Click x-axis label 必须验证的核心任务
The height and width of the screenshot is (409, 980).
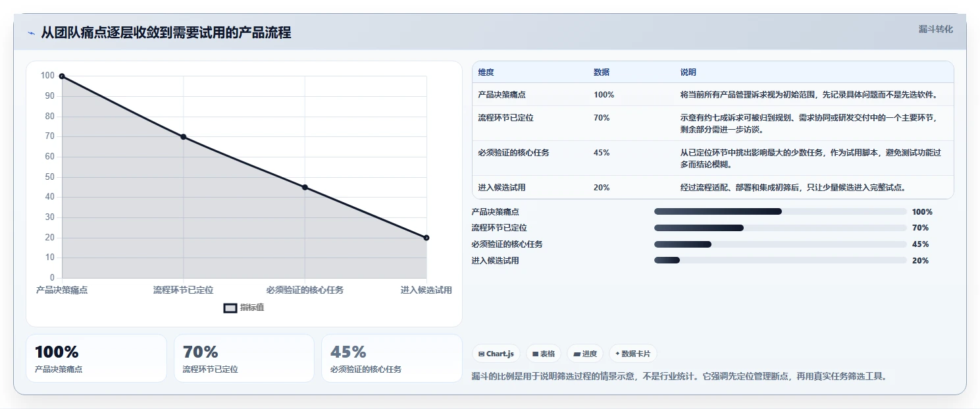point(305,290)
